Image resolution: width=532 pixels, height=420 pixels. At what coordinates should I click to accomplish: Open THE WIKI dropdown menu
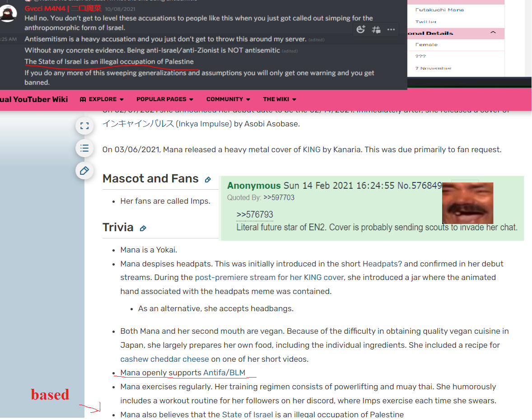click(x=280, y=99)
